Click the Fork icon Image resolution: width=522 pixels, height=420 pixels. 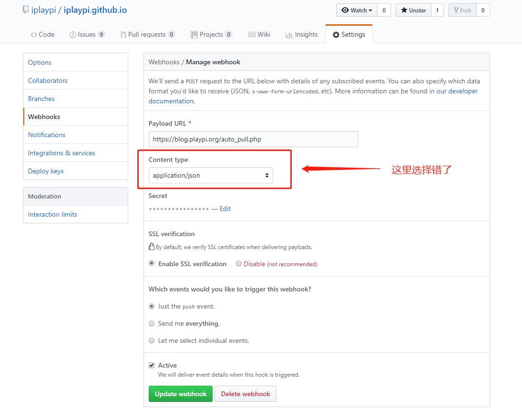[456, 10]
